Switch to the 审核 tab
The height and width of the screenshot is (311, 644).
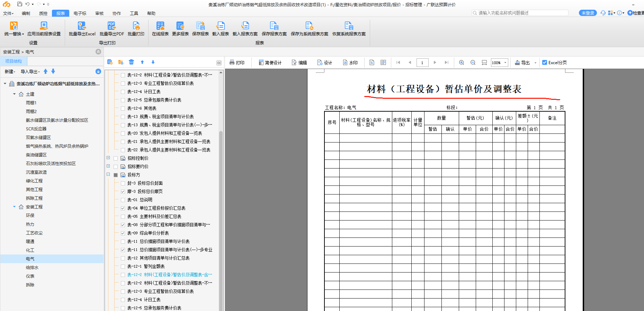coord(99,13)
